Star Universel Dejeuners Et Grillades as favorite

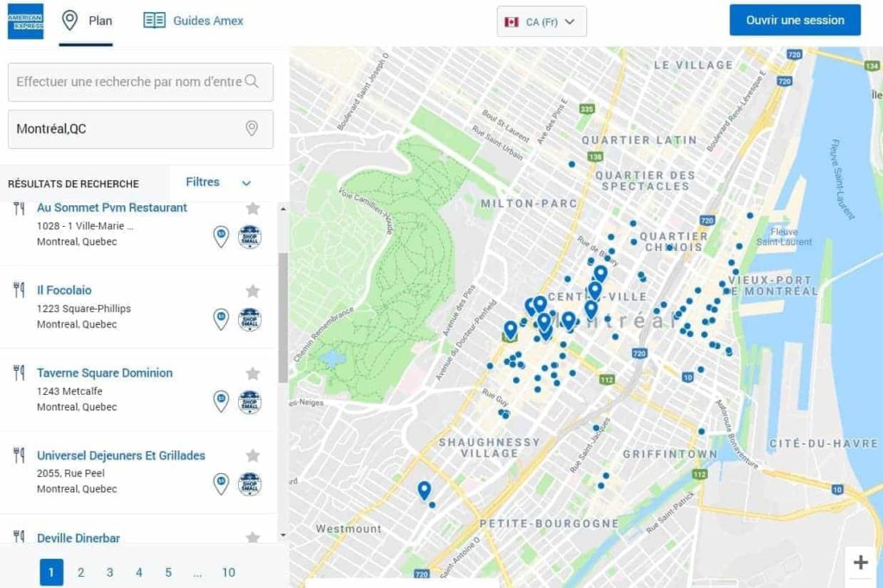253,455
